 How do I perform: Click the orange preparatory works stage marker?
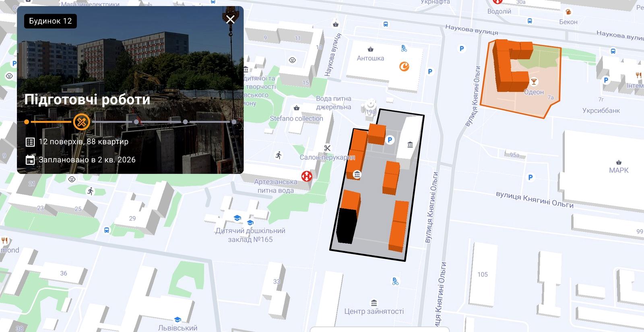pos(82,121)
